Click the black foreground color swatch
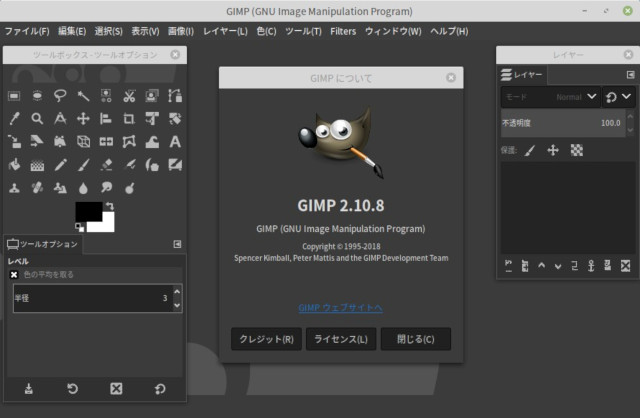The height and width of the screenshot is (418, 640). pos(88,211)
